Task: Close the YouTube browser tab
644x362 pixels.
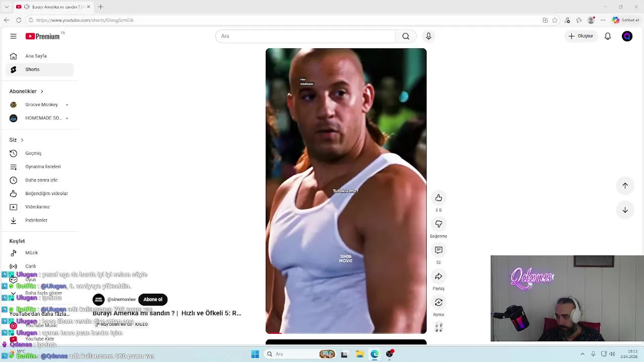Action: (89, 7)
